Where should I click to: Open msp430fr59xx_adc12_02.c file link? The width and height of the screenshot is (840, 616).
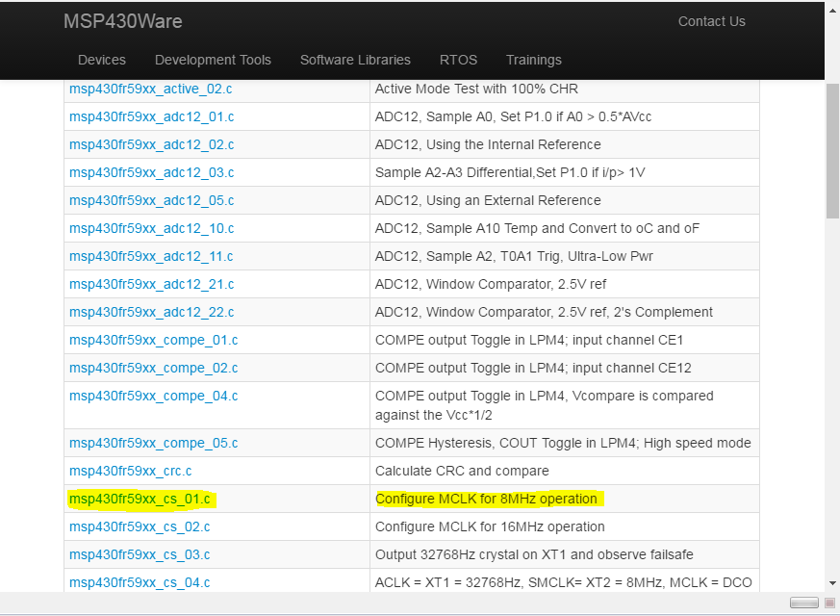[x=152, y=144]
